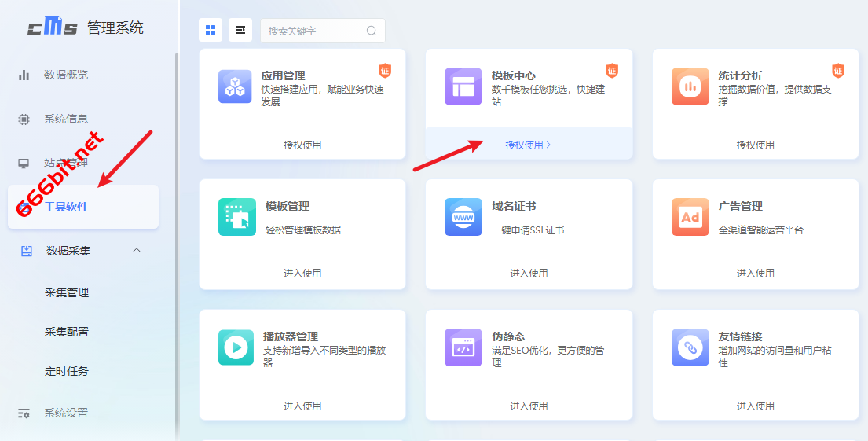Click 授权使用 link under 模板中心
The width and height of the screenshot is (868, 441).
(x=528, y=145)
